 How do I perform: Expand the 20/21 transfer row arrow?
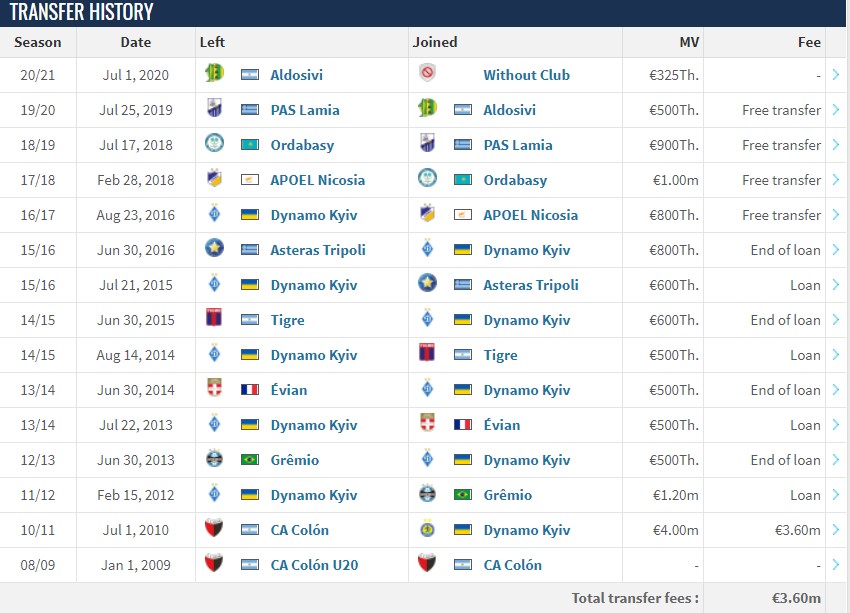pyautogui.click(x=836, y=75)
